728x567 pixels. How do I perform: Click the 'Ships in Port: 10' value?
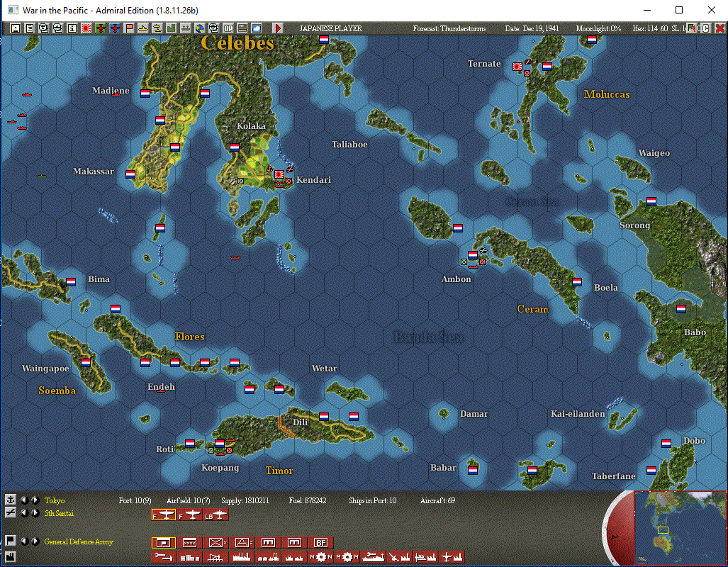click(373, 500)
